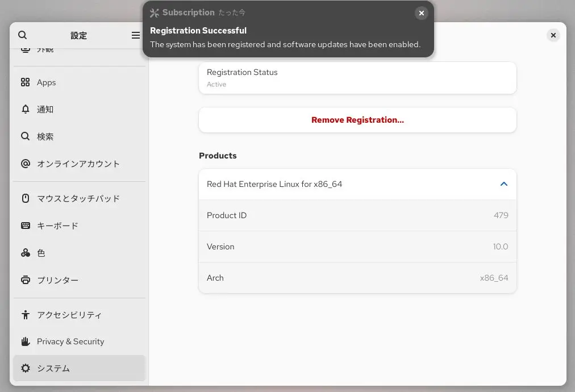Open the hamburger menu in Settings
The image size is (575, 392).
[135, 35]
